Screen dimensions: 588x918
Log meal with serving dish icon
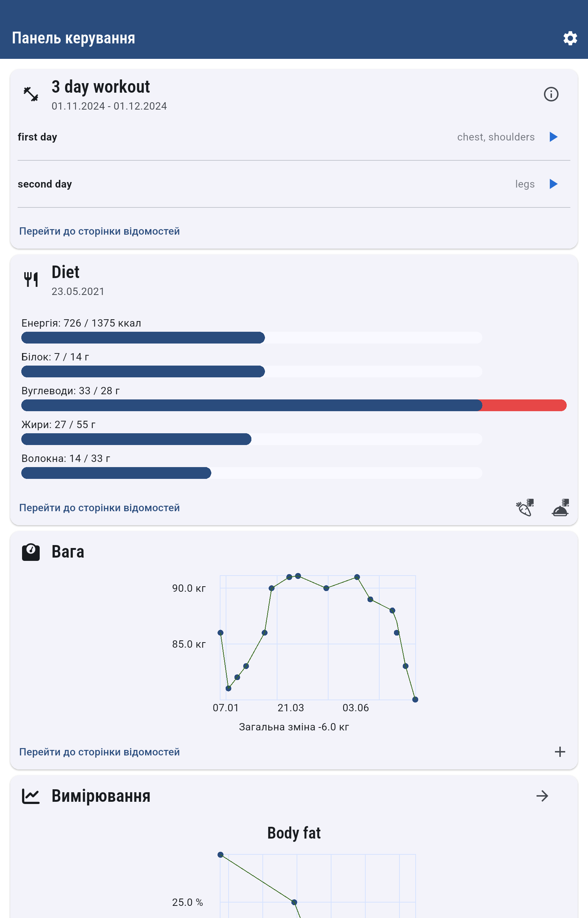tap(560, 507)
